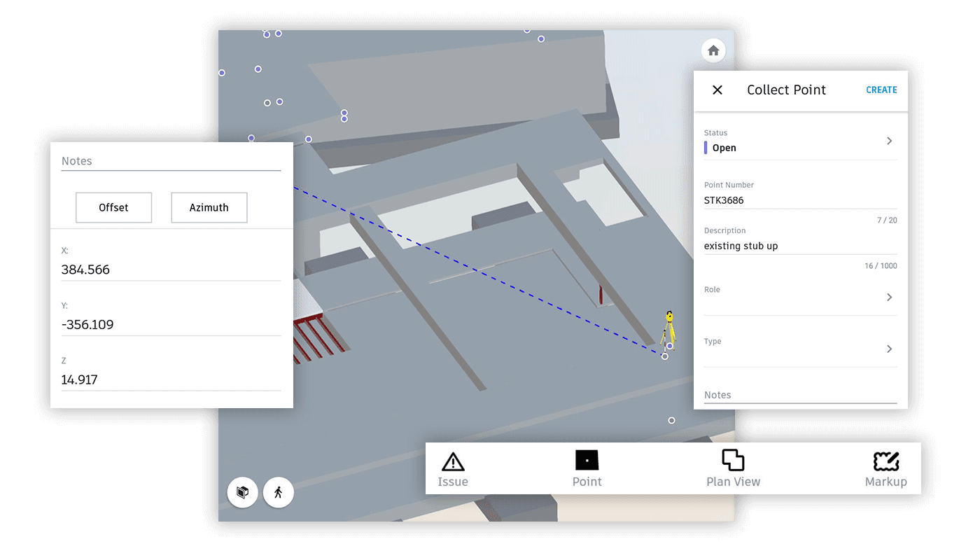Expand the Type selection chevron
980x551 pixels.
(889, 349)
